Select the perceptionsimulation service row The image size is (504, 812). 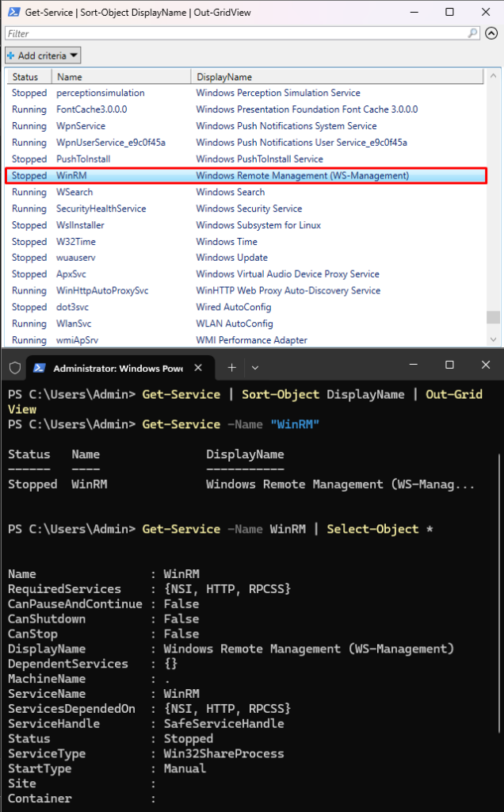tap(246, 93)
